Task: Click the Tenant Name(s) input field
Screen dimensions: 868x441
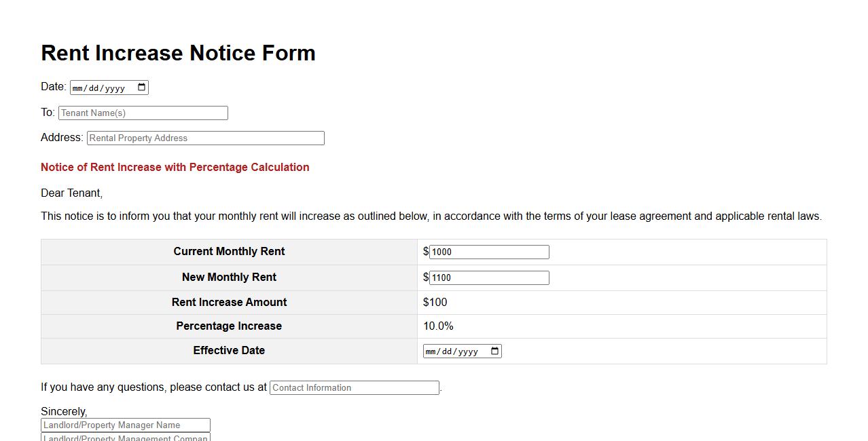Action: pos(143,113)
